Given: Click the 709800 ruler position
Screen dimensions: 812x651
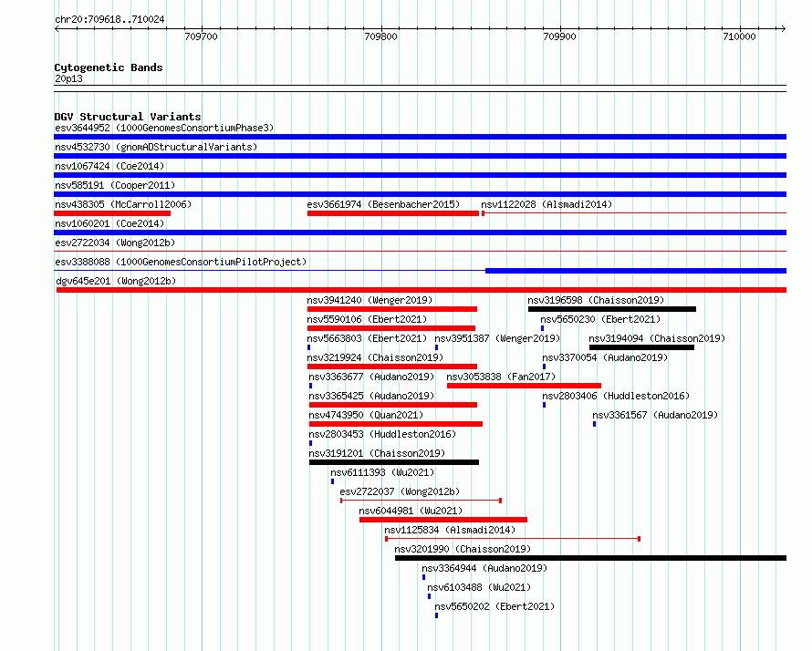Looking at the screenshot, I should click(x=380, y=36).
